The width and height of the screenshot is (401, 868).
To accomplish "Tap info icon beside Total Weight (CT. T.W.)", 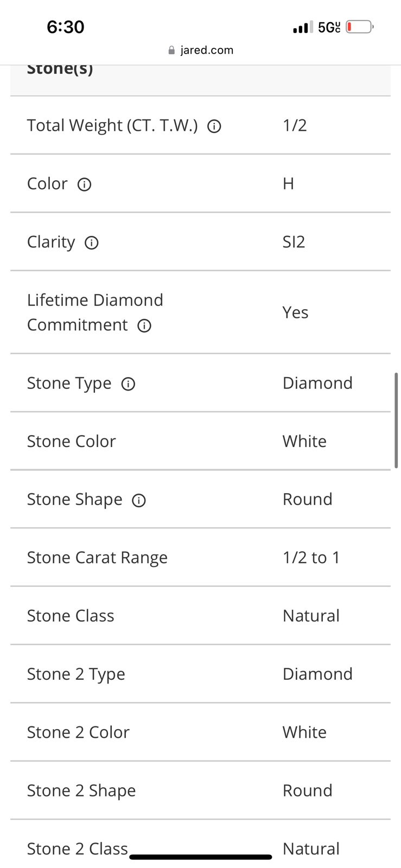I will coord(214,126).
